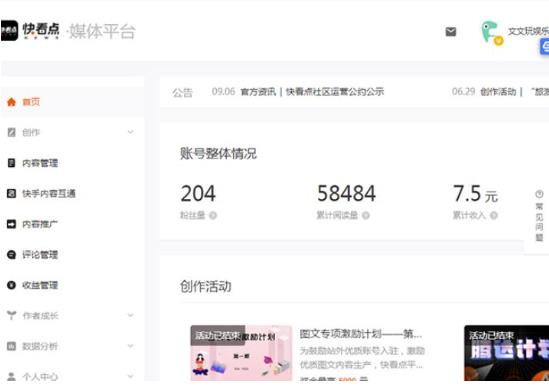Click the 快手内容互通 sidebar icon

tap(11, 193)
